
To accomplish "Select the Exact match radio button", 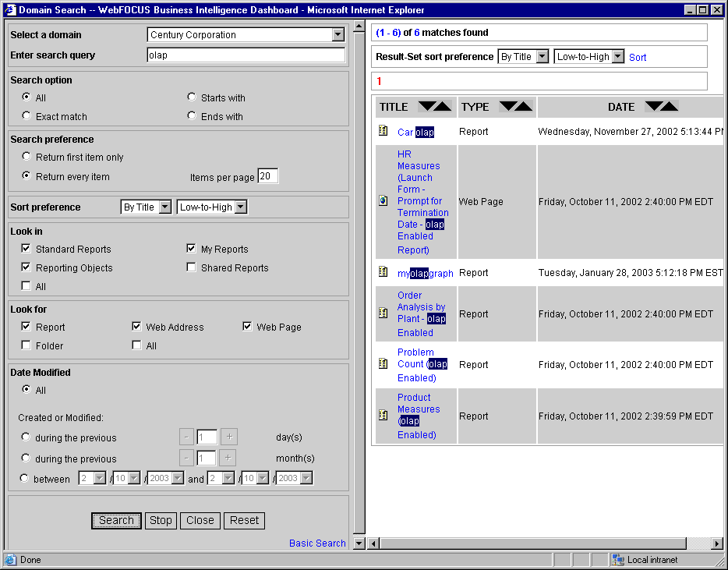I will pyautogui.click(x=27, y=115).
